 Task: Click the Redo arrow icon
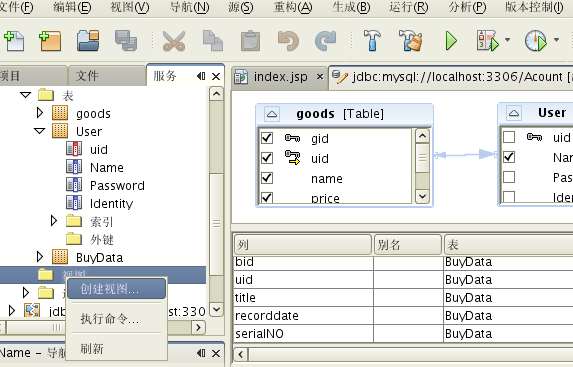tap(325, 41)
